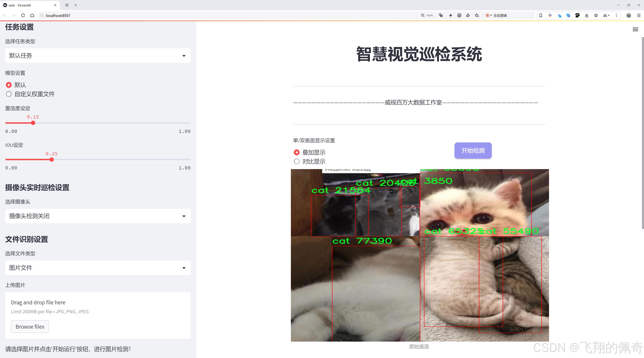This screenshot has height=358, width=644.
Task: Open the 默认任务 task type dropdown
Action: (98, 55)
